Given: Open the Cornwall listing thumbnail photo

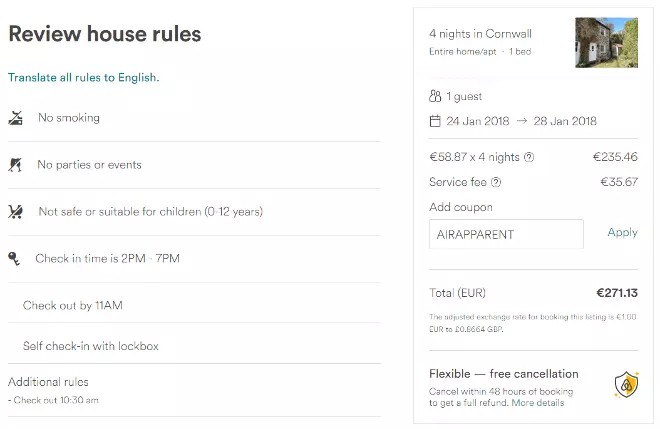Looking at the screenshot, I should (x=606, y=42).
